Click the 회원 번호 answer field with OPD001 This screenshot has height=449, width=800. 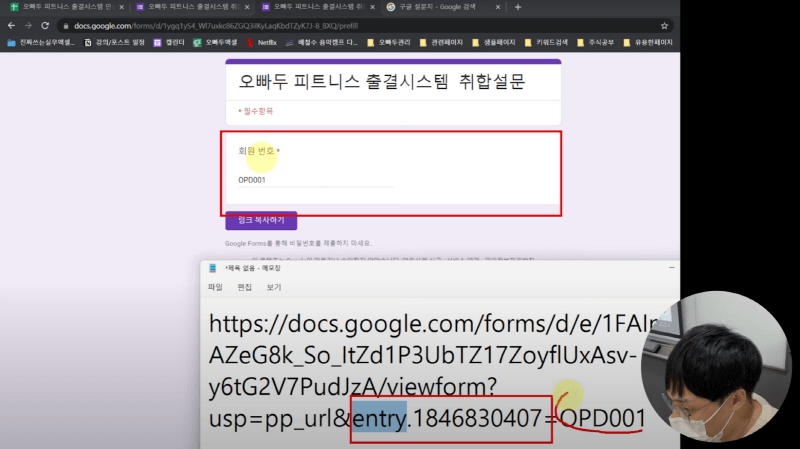316,180
